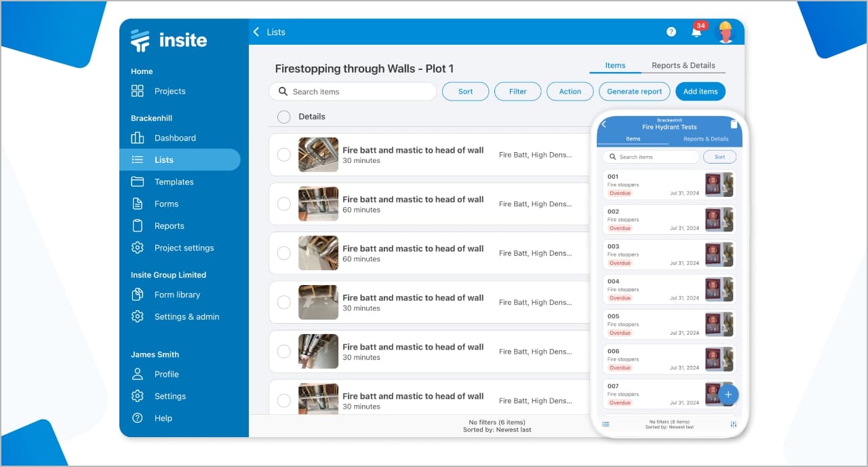
Task: Tap the 'Fire Hydrant Tests' phone title
Action: pos(669,127)
